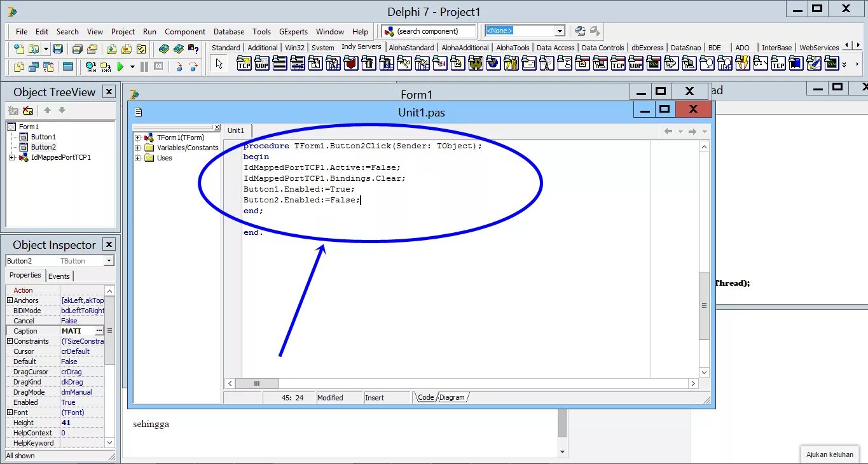Click the Ajukan keluhan button

829,454
